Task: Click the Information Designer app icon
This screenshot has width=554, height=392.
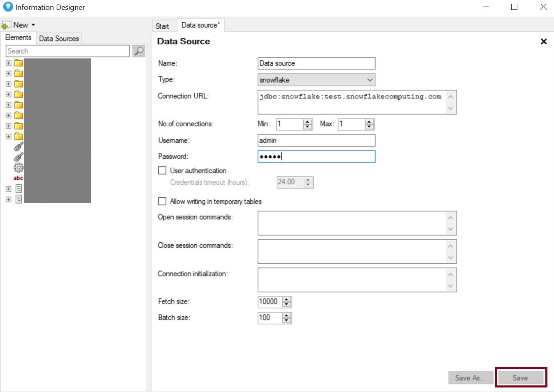Action: click(8, 7)
